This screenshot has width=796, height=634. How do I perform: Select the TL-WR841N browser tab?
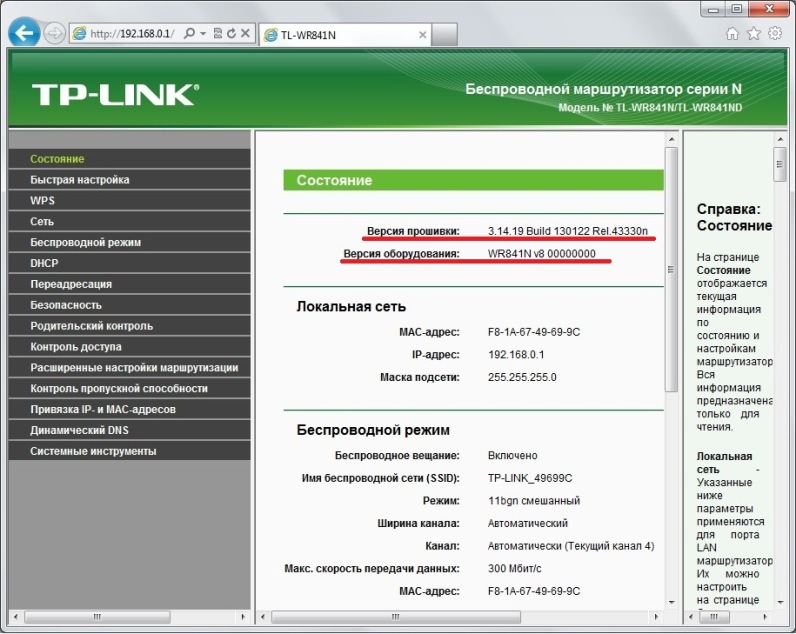coord(345,35)
